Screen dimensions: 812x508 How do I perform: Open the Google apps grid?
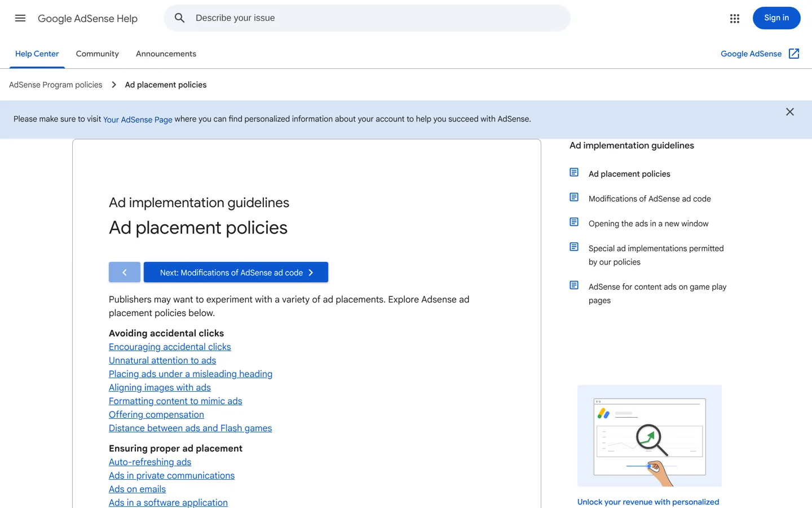(734, 19)
